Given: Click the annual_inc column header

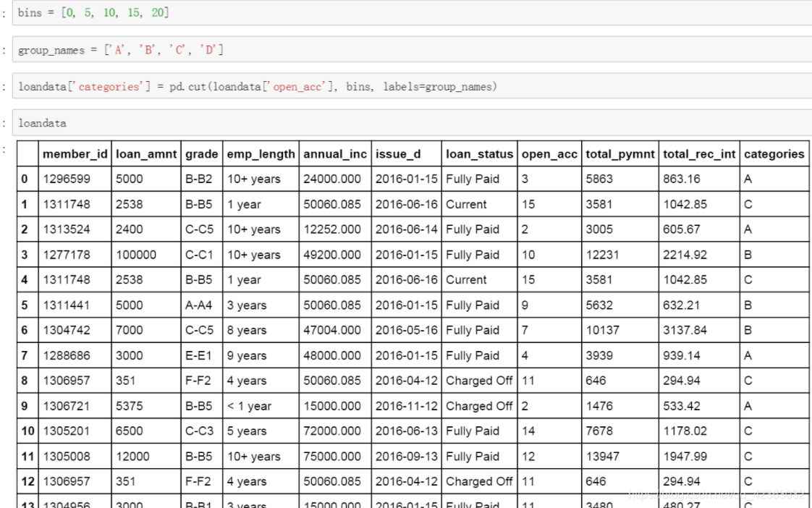Looking at the screenshot, I should pos(335,154).
